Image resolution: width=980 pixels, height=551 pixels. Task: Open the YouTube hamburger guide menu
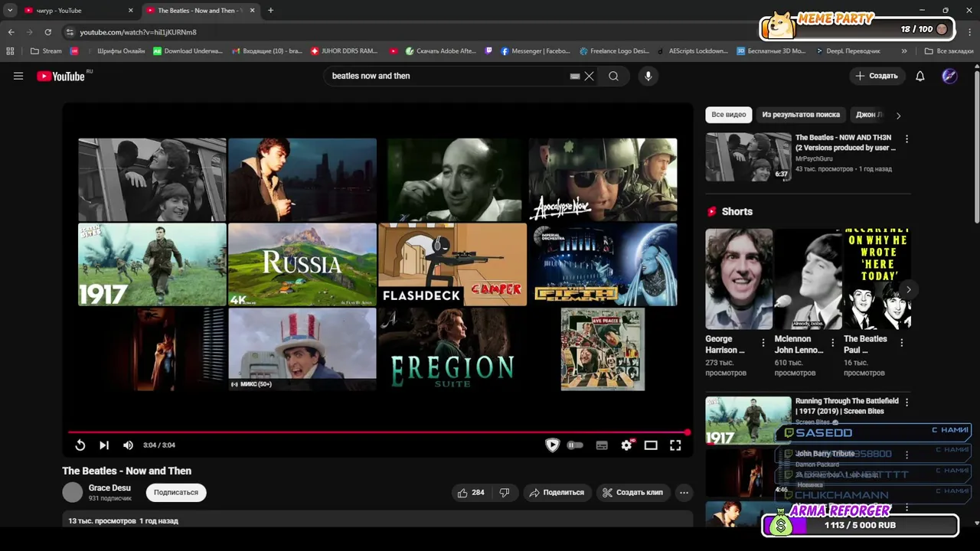[18, 76]
